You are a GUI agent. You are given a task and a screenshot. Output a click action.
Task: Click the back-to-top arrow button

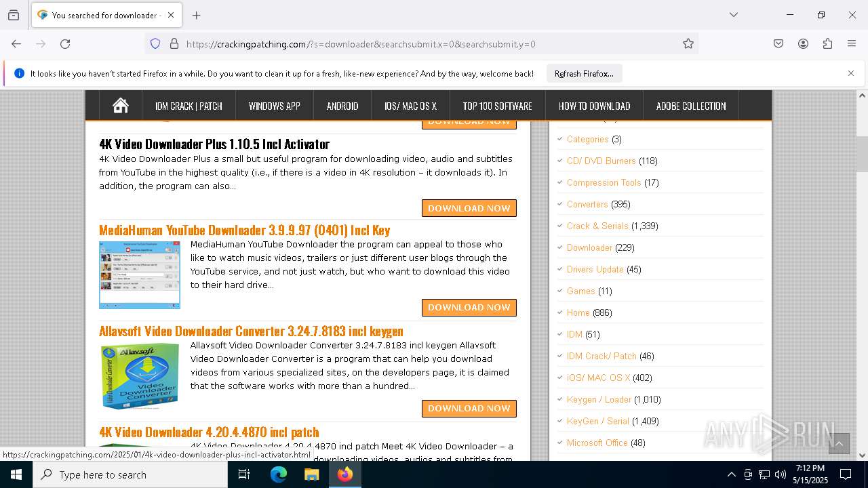coord(839,444)
